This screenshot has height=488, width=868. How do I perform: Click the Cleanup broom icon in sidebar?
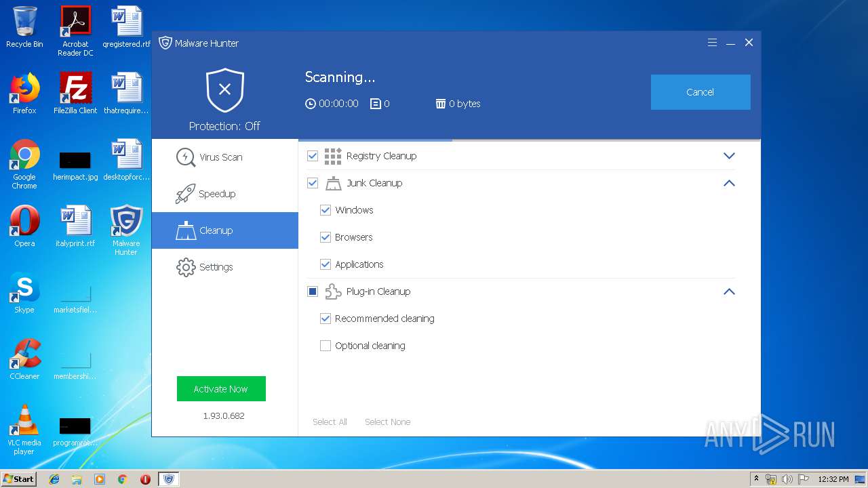185,230
